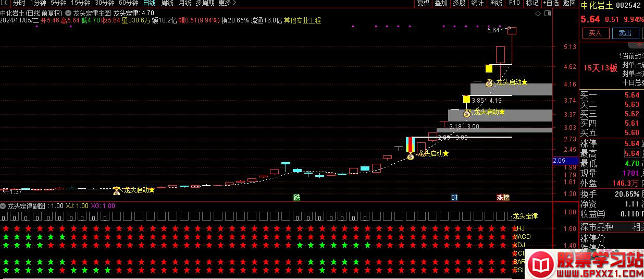The image size is (644, 279).
Task: Click the top-left window panel icon
Action: [x=5, y=3]
